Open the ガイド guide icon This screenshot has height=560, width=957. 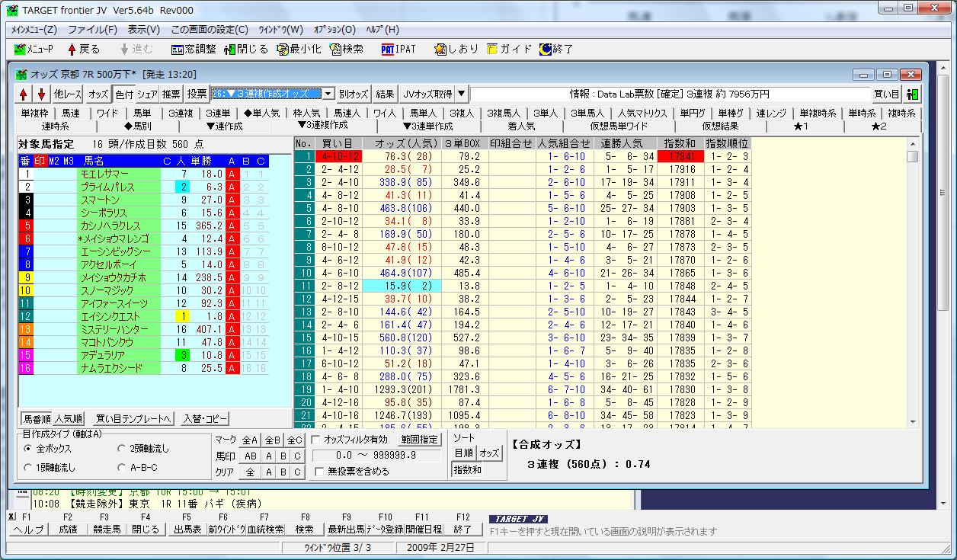point(510,49)
